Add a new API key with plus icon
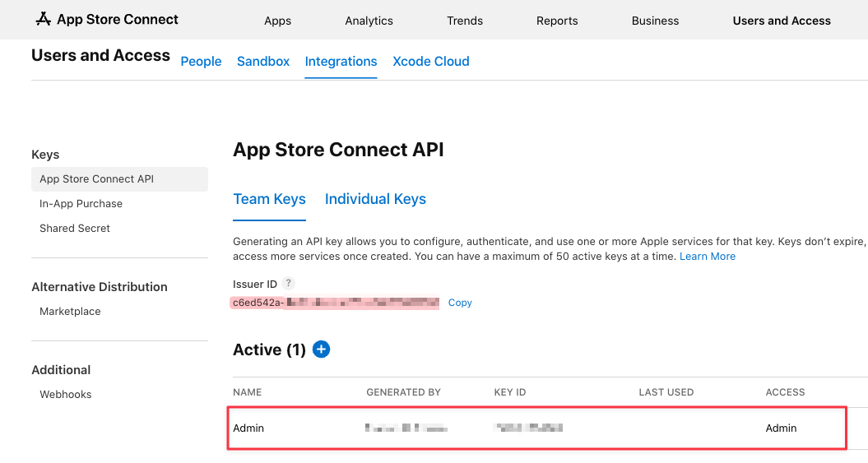The height and width of the screenshot is (463, 868). click(322, 350)
